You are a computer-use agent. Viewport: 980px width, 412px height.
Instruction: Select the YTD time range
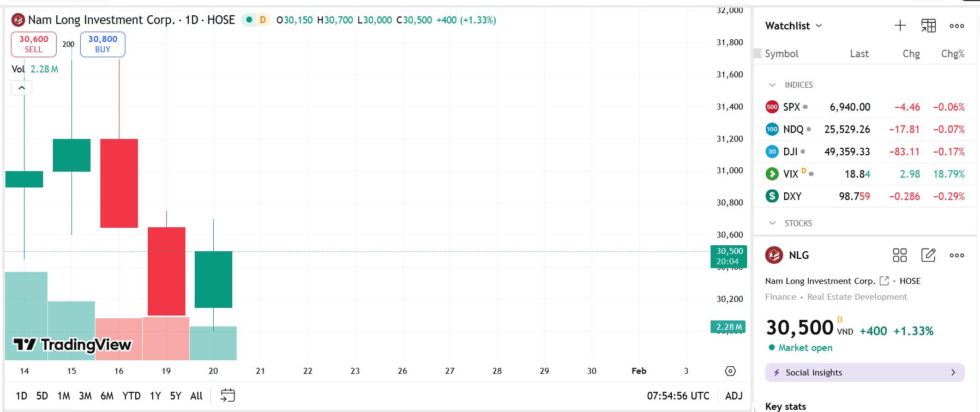click(131, 396)
